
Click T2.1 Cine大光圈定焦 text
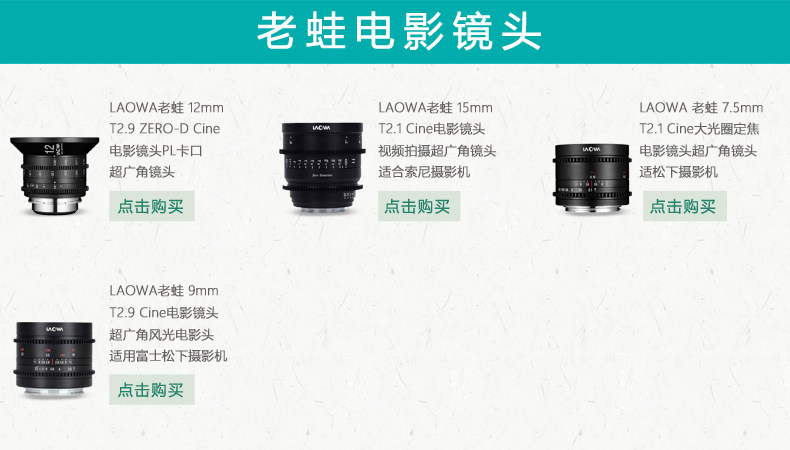click(x=699, y=129)
